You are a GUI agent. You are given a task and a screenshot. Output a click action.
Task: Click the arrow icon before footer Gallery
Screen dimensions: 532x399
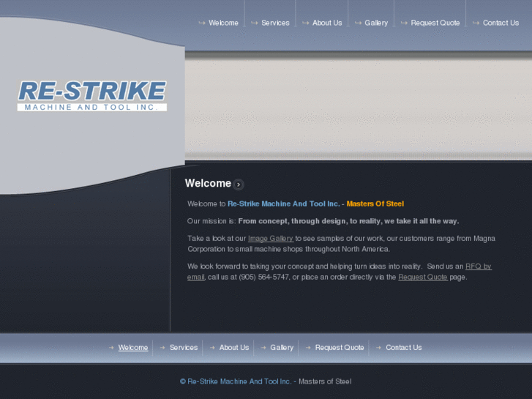click(x=263, y=347)
